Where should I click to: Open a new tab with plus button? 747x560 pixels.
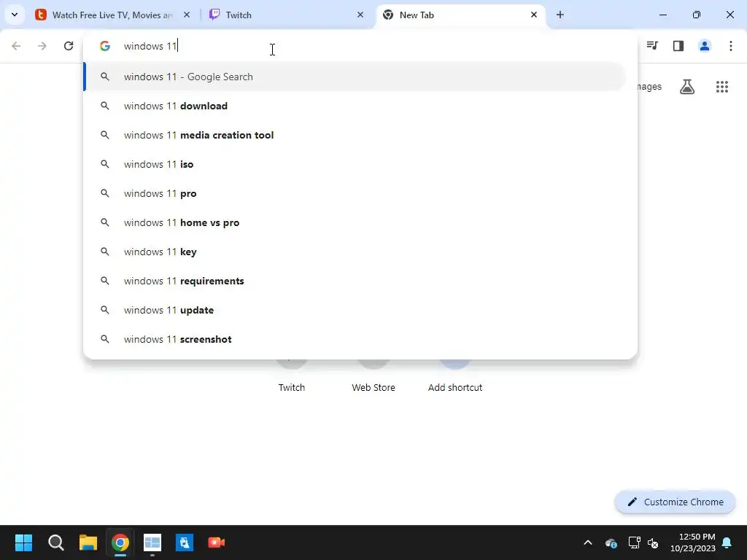coord(560,15)
